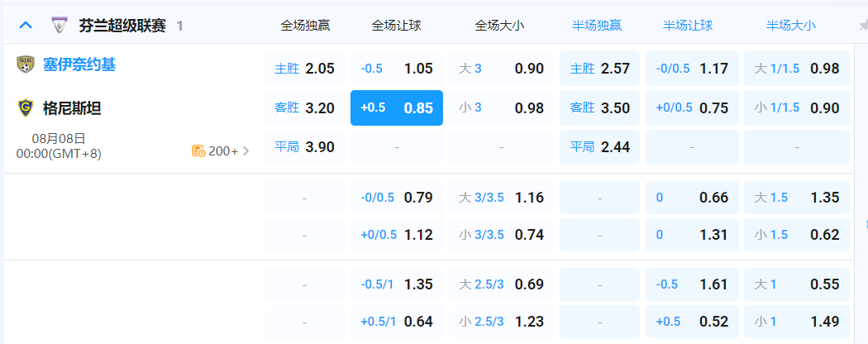Viewport: 868px width, 344px height.
Task: Select the 全场独赢 column header
Action: (305, 26)
